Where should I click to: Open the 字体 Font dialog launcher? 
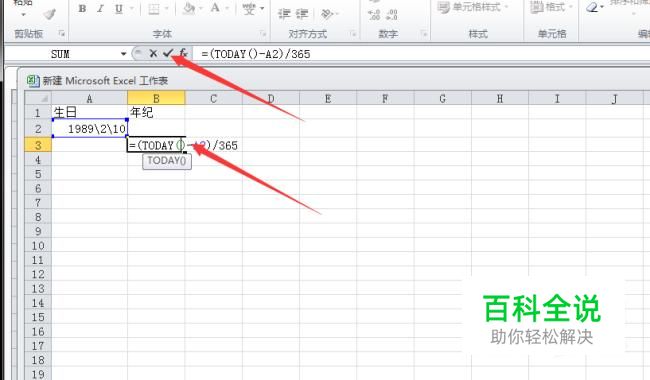(263, 33)
